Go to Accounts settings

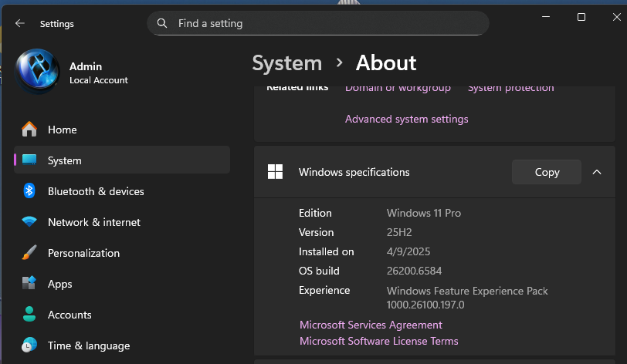pyautogui.click(x=122, y=315)
